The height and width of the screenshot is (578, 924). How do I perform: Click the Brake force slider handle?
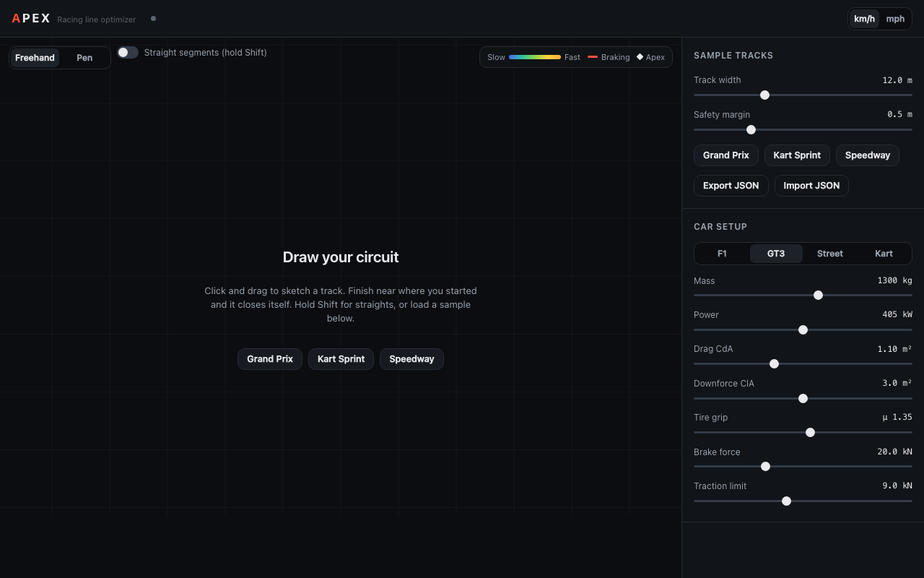765,467
